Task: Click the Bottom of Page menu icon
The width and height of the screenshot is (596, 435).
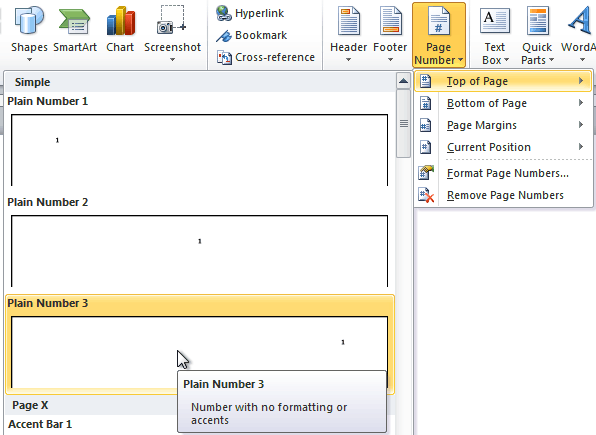Action: tap(425, 103)
